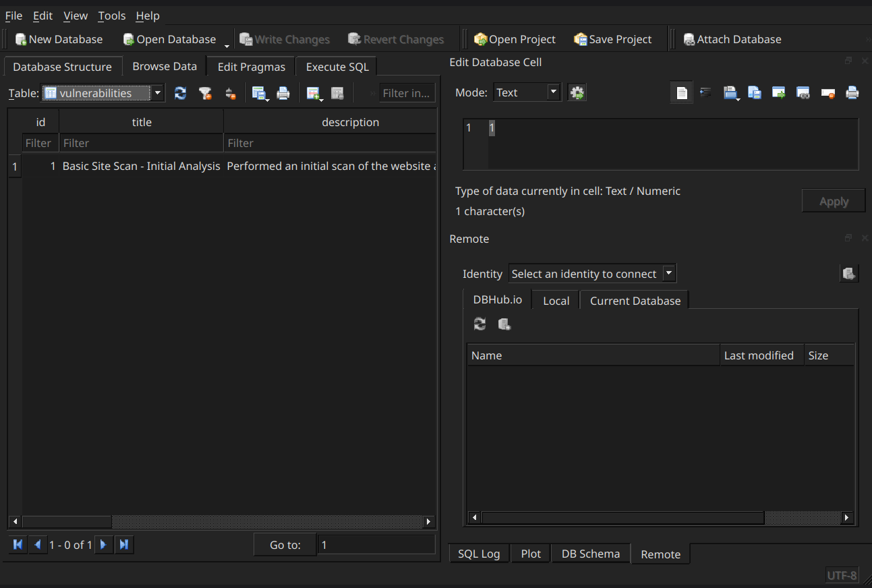Click the Save Project toolbar button
This screenshot has height=588, width=872.
(x=612, y=39)
